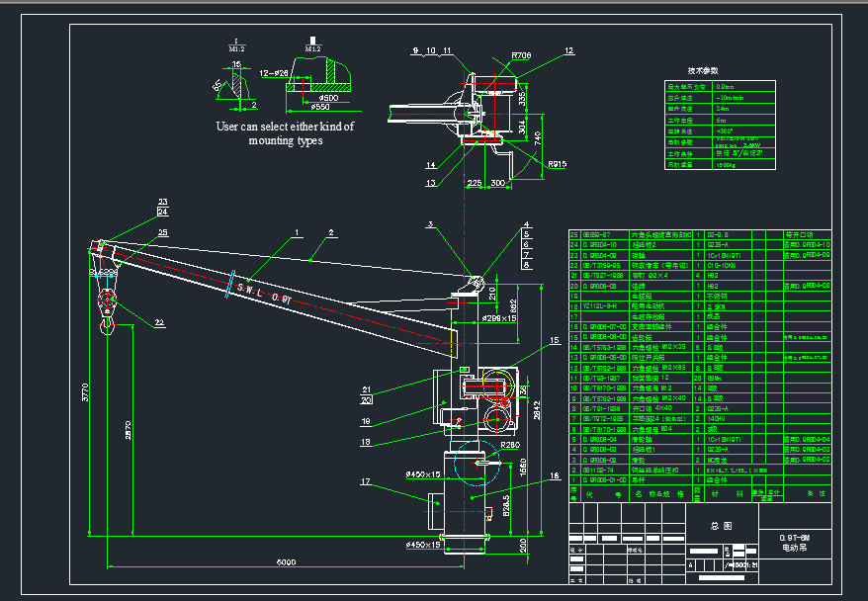Select the R915 radius label

(557, 164)
